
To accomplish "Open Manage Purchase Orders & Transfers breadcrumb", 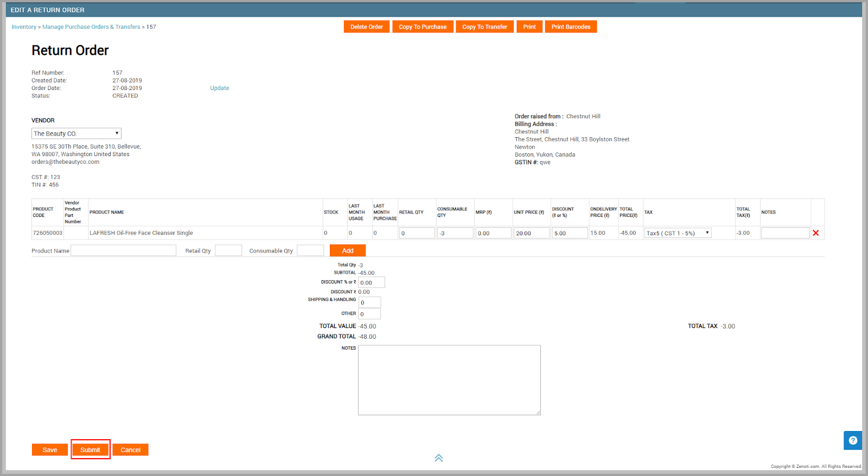I will tap(91, 27).
